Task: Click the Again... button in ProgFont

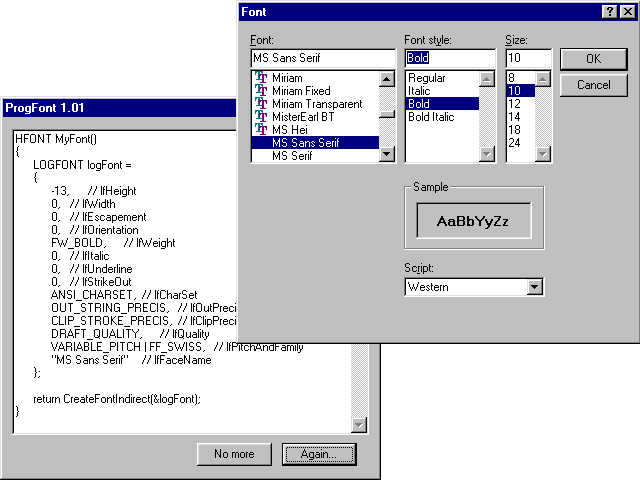Action: click(319, 454)
